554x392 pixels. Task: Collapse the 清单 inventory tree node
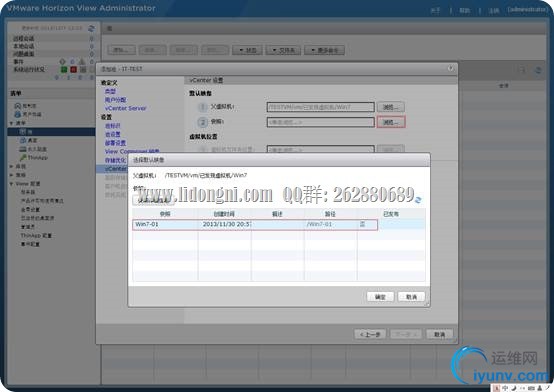[12, 123]
